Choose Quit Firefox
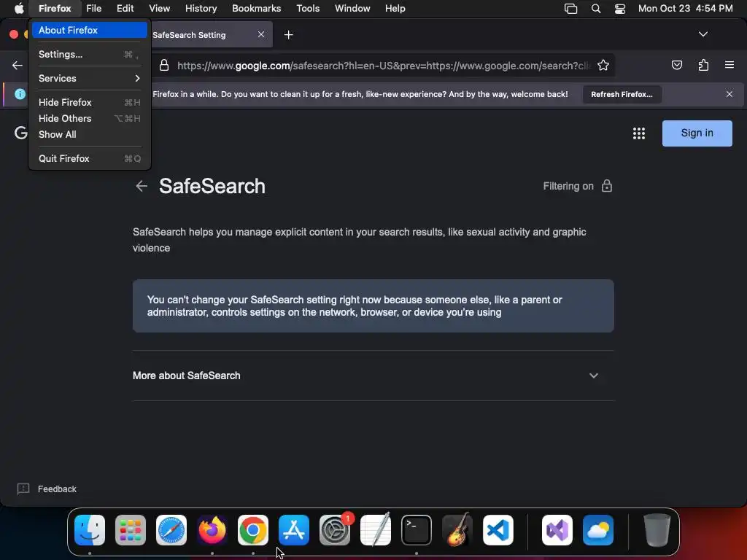This screenshot has height=560, width=747. 90,158
